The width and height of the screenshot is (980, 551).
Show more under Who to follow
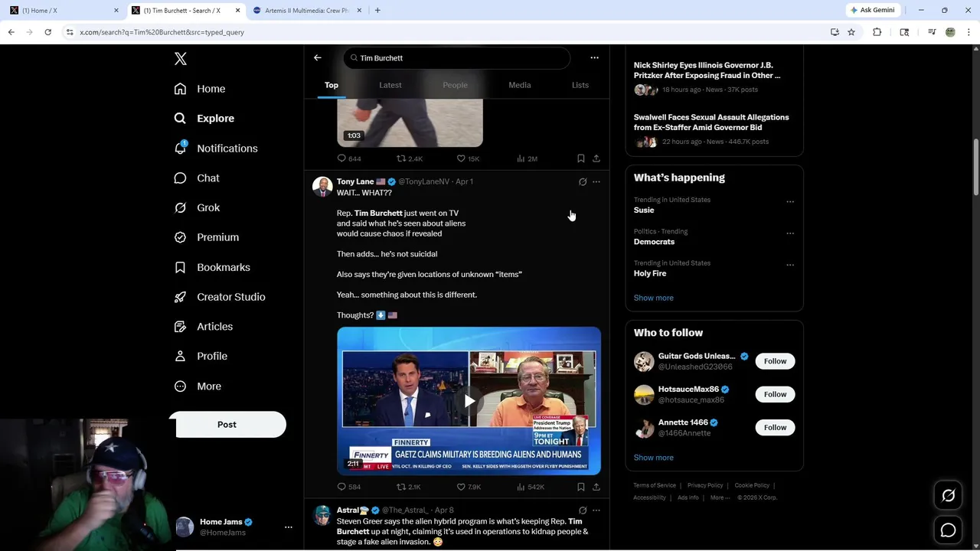[x=654, y=458]
